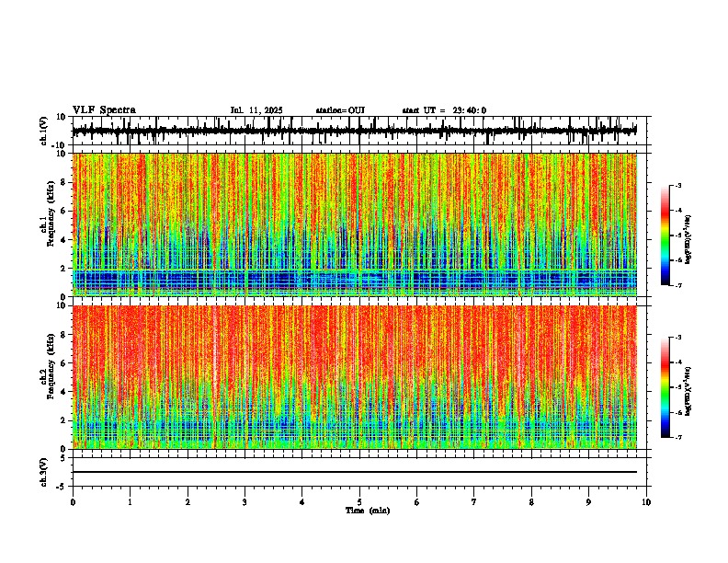The height and width of the screenshot is (563, 728).
Task: Click the "8" tick on the time axis
Action: (x=531, y=502)
